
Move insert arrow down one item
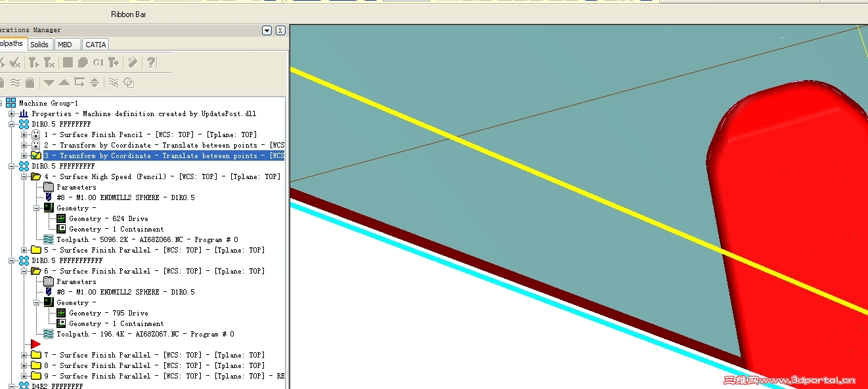[49, 83]
